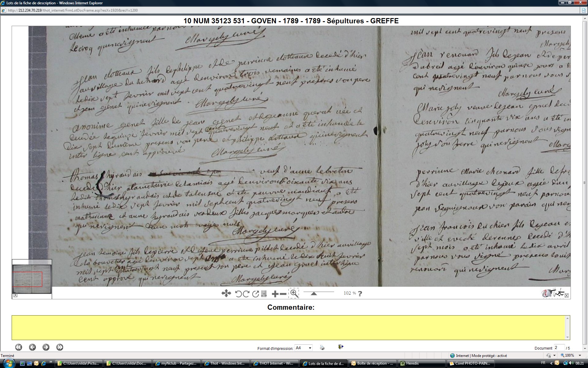
Task: Click the page overview thumbnail
Action: [32, 278]
